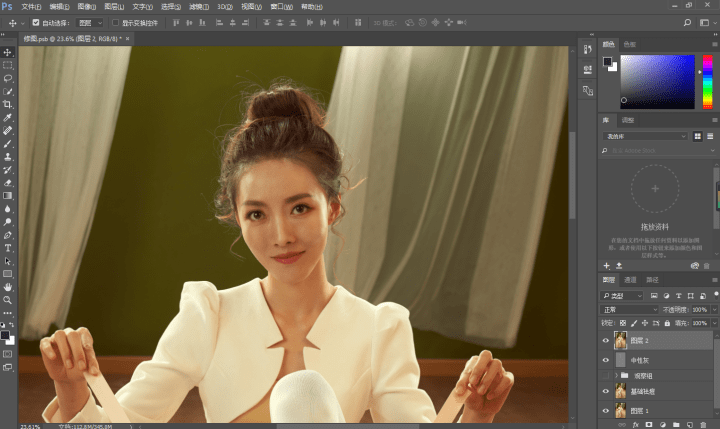
Task: Switch libraries to list view
Action: tap(710, 136)
